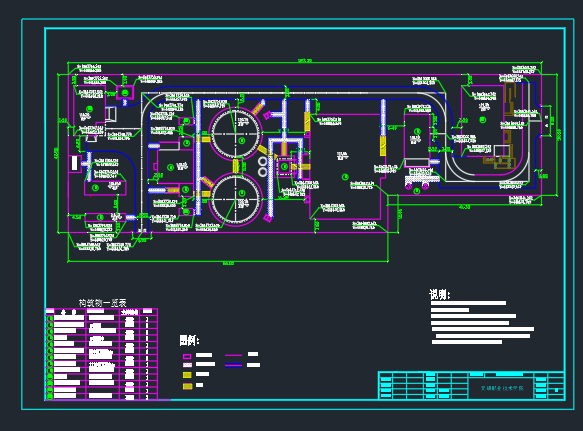583x431 pixels.
Task: Select the first line of notes text
Action: pyautogui.click(x=468, y=303)
